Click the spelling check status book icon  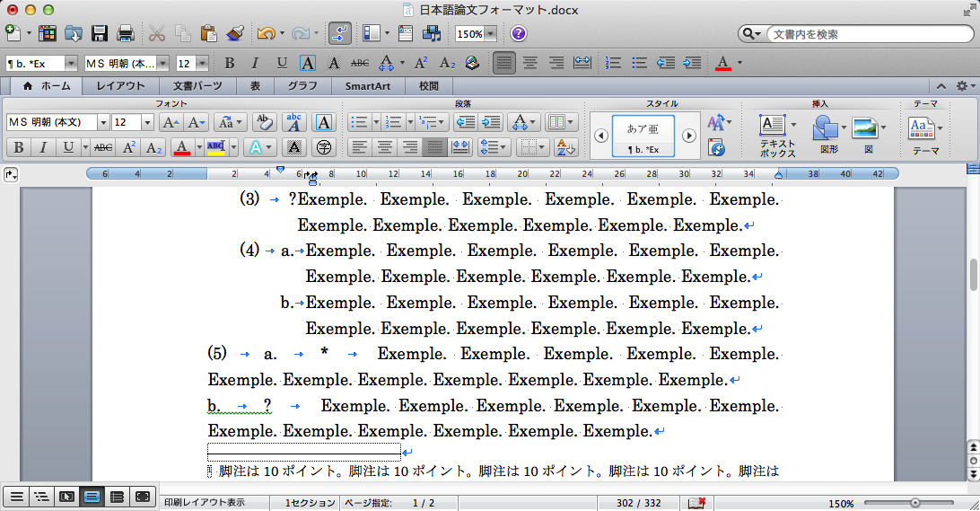coord(696,503)
